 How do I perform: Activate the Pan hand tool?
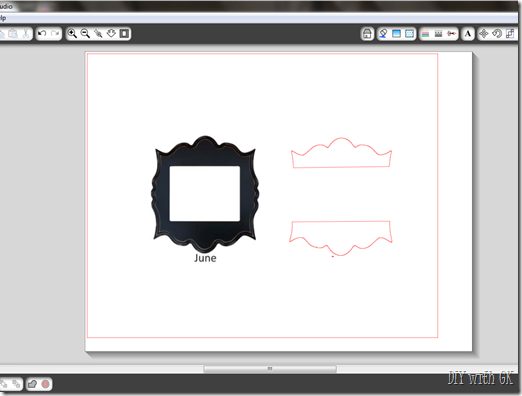coord(111,33)
